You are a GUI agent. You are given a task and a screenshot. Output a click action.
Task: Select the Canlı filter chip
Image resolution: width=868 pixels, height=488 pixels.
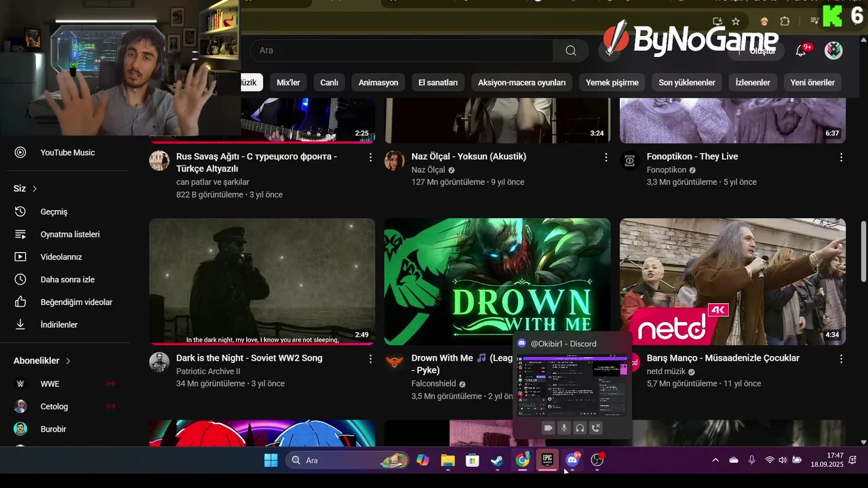click(x=329, y=83)
